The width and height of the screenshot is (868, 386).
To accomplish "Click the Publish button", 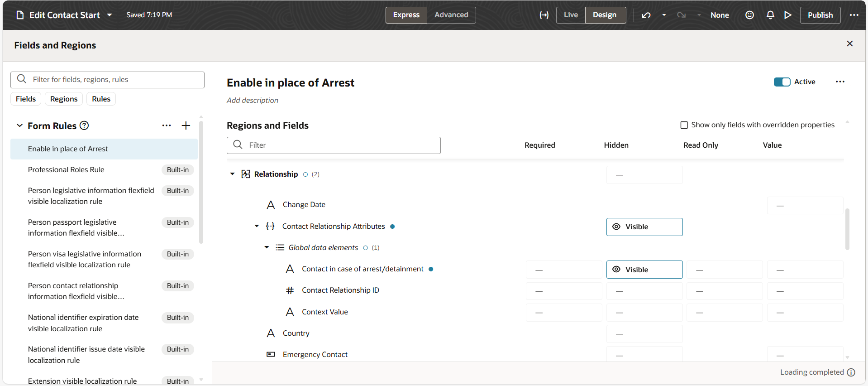I will (x=820, y=15).
